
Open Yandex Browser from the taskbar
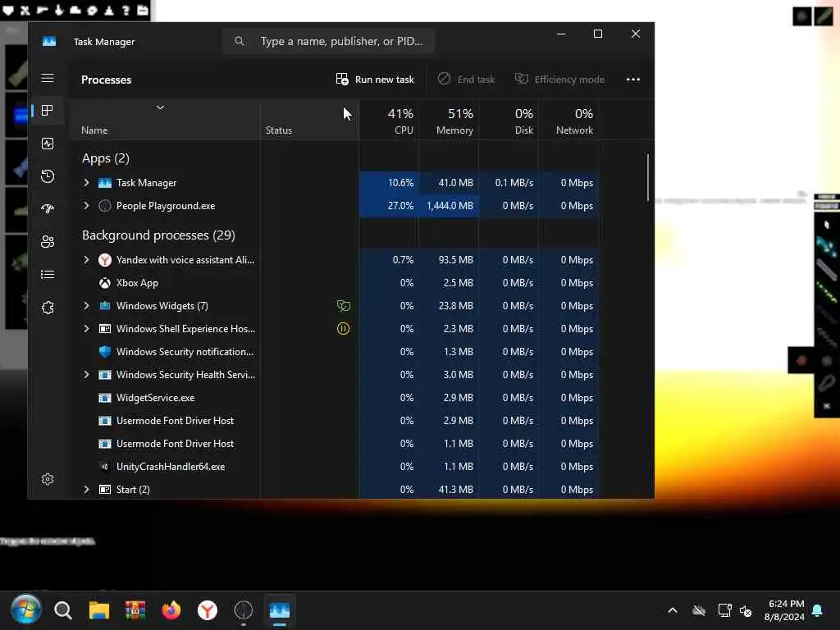(x=208, y=610)
